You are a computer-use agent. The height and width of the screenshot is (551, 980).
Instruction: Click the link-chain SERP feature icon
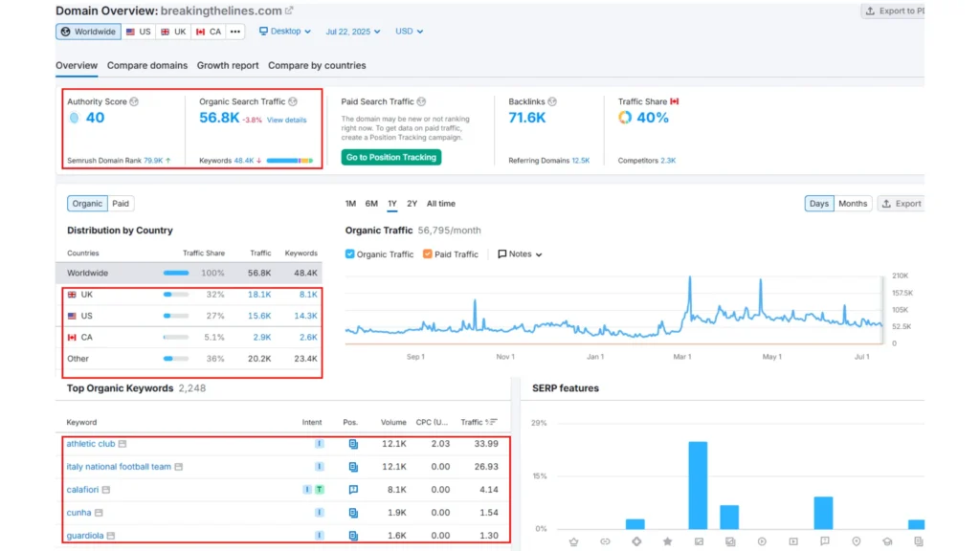(x=605, y=541)
